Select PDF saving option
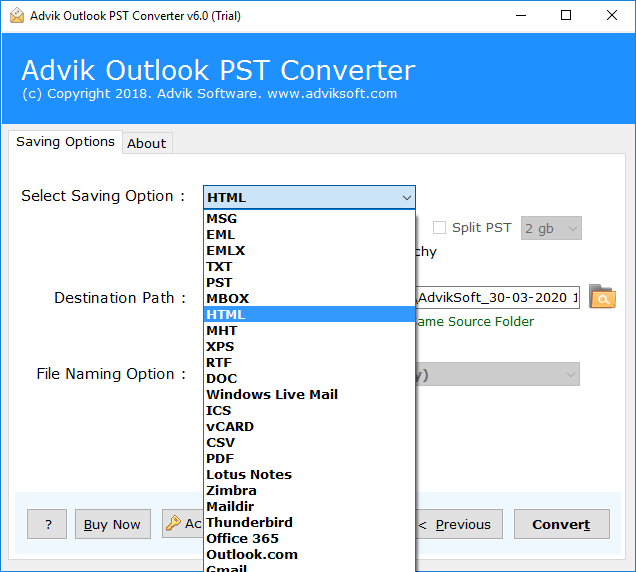The image size is (636, 572). [309, 458]
